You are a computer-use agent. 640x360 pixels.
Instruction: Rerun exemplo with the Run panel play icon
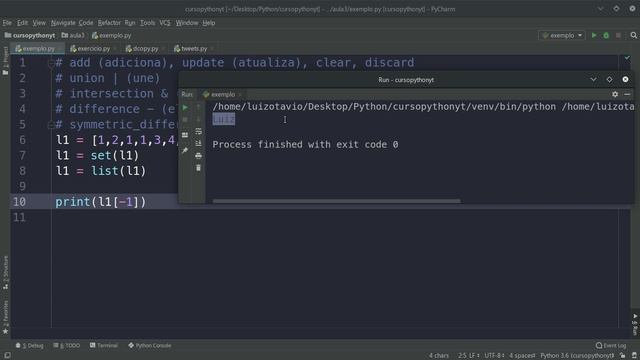pos(185,107)
